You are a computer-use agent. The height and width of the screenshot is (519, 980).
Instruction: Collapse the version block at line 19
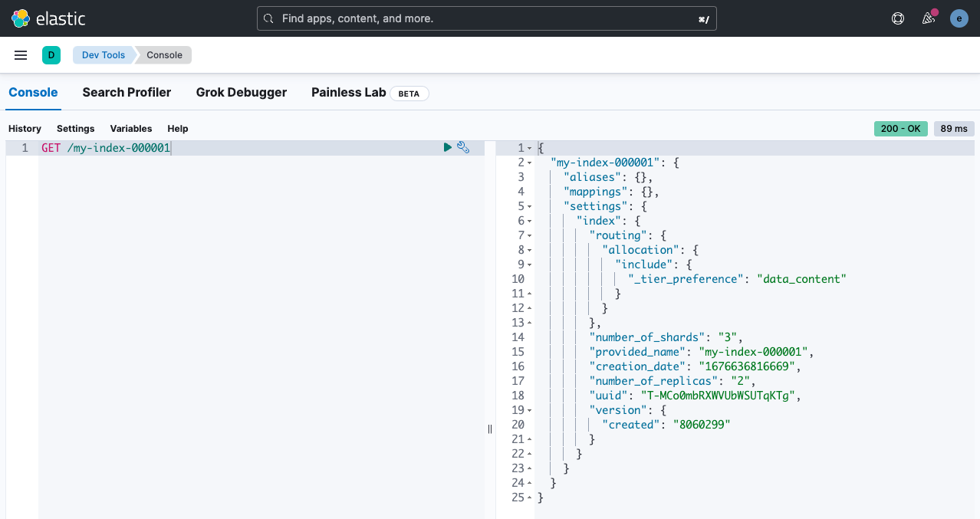point(530,410)
